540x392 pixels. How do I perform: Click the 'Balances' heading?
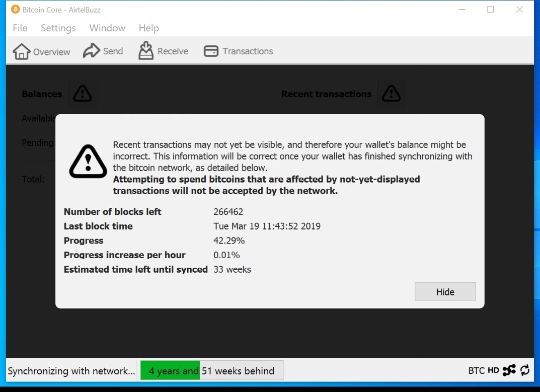tap(42, 94)
